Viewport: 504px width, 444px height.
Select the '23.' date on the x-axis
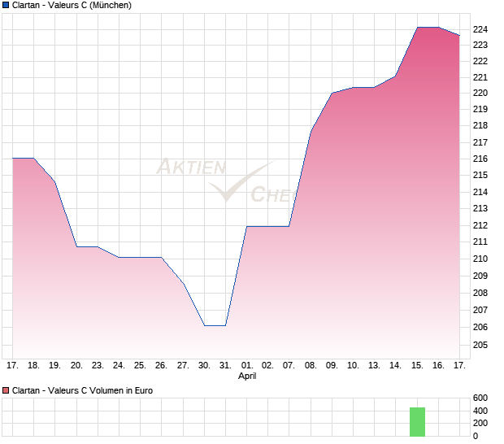(98, 366)
